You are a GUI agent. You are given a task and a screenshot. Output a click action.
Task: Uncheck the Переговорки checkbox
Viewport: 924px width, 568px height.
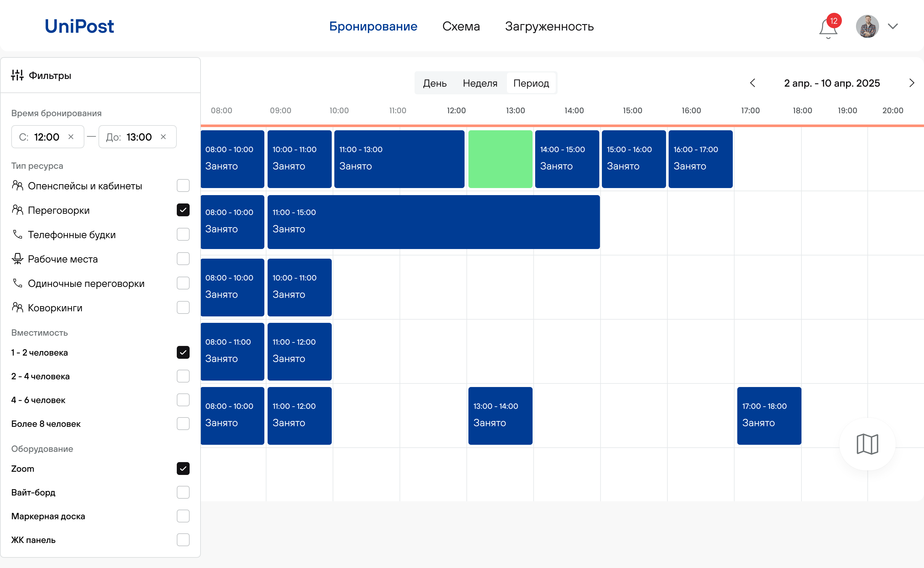(183, 210)
